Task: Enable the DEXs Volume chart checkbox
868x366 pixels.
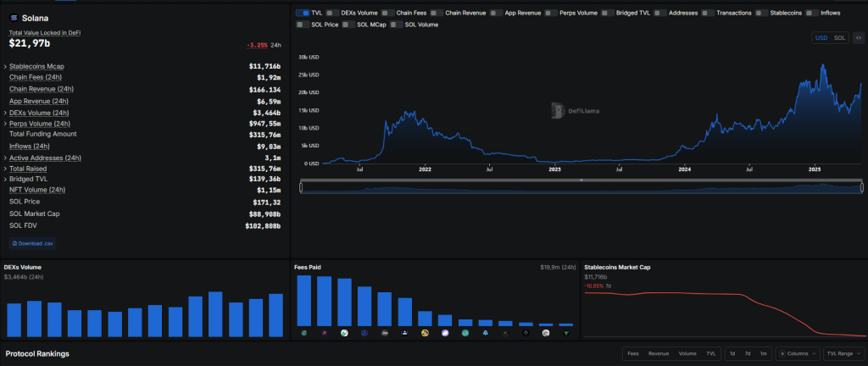Action: coord(332,12)
